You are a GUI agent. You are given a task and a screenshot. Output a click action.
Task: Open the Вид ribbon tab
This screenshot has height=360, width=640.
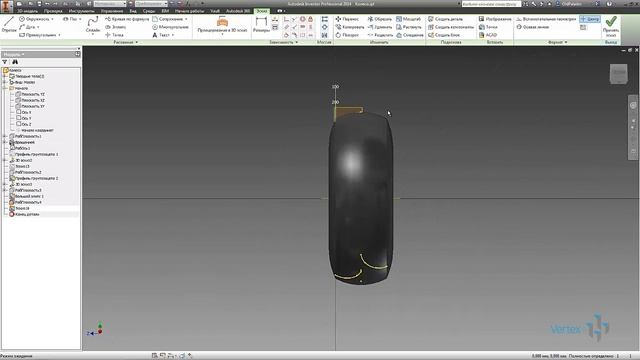133,11
